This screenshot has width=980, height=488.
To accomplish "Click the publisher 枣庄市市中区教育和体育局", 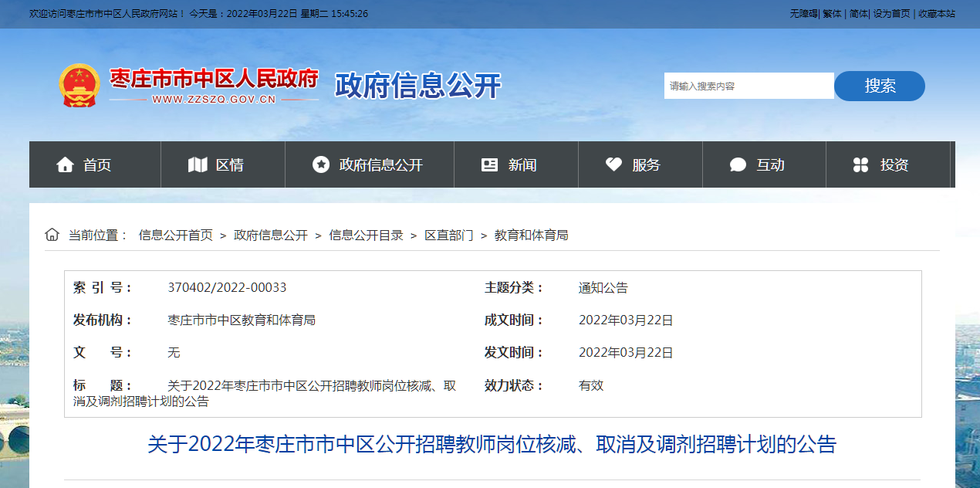I will [x=242, y=320].
